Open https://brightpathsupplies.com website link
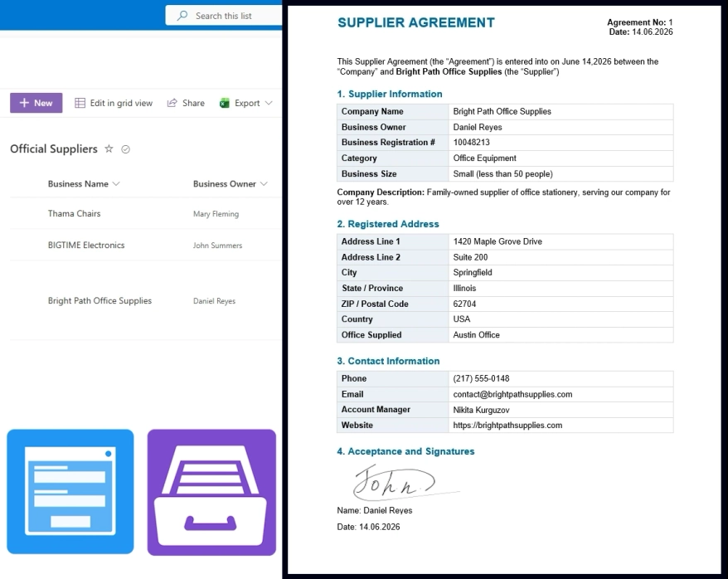728x579 pixels. [x=507, y=426]
